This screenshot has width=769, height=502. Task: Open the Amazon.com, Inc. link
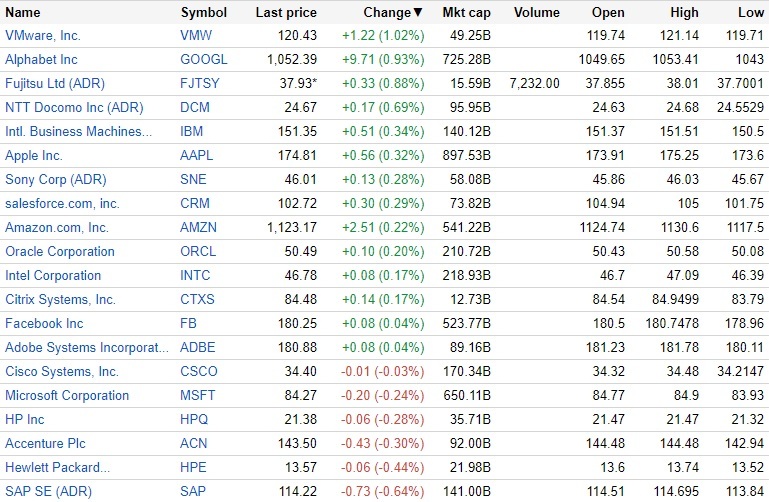[x=57, y=228]
